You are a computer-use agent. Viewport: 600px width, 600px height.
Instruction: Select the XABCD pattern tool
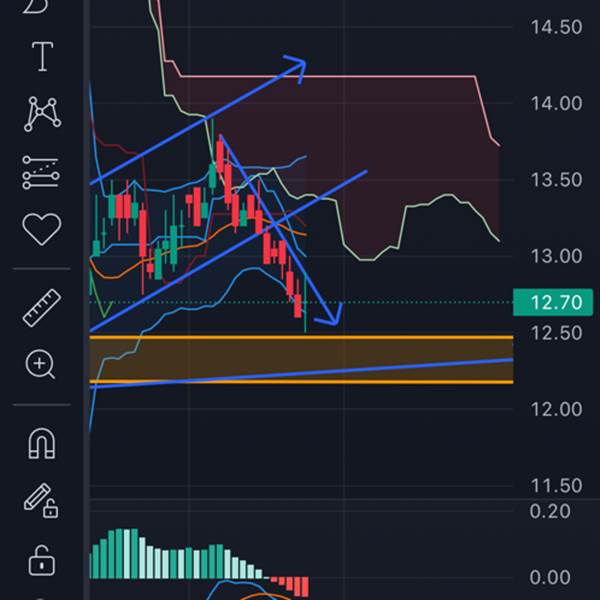point(42,114)
